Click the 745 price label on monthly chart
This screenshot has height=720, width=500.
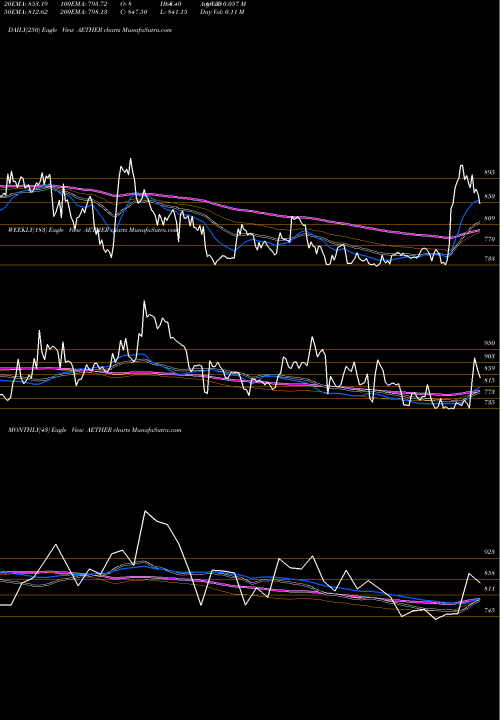coord(489,610)
